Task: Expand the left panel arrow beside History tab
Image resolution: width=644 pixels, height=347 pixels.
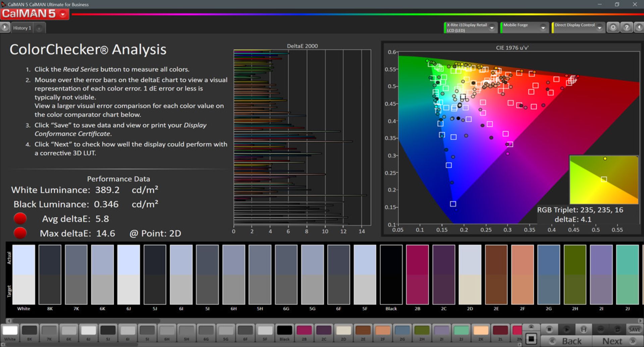Action: [5, 27]
